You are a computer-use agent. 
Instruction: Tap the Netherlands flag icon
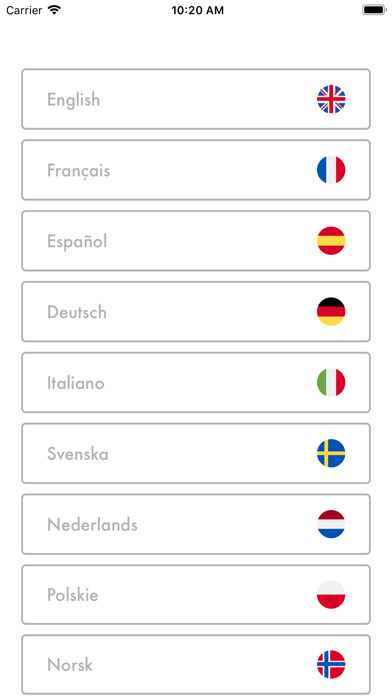tap(331, 524)
